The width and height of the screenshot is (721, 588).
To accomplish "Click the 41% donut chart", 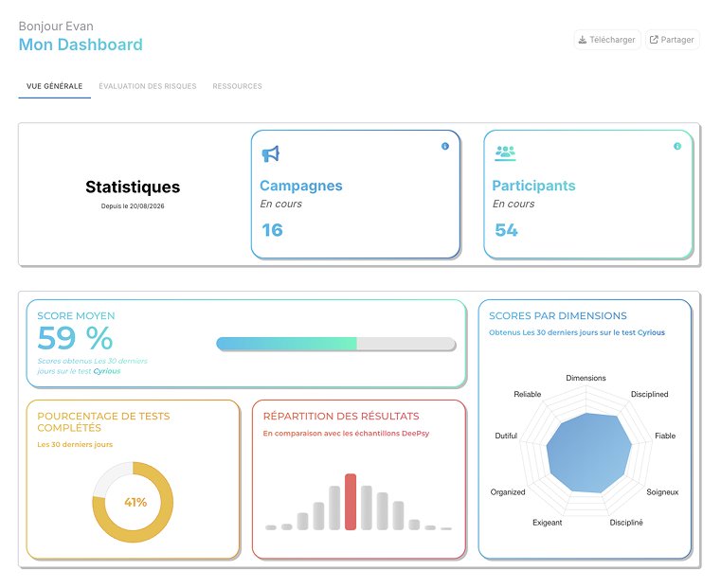I will pyautogui.click(x=133, y=502).
